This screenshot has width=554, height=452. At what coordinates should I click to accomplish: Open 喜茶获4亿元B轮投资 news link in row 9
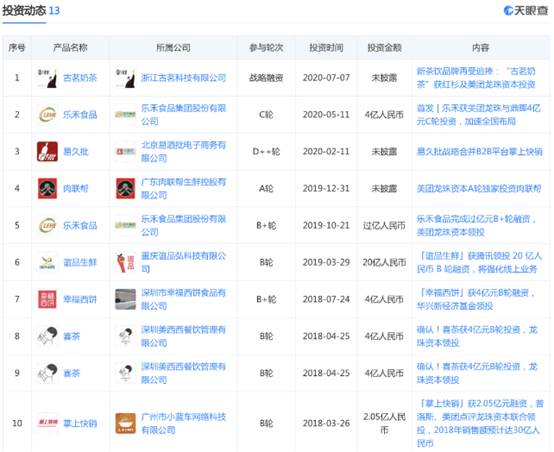(477, 373)
